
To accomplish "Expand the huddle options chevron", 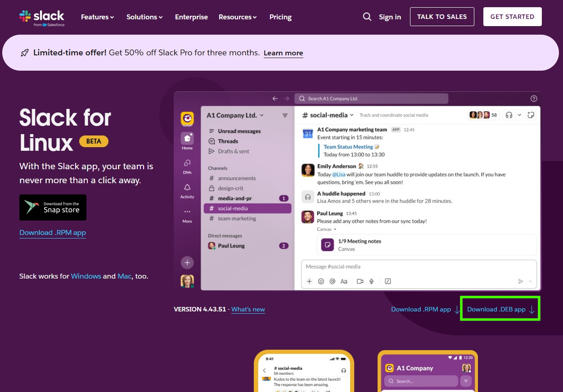I will point(519,115).
